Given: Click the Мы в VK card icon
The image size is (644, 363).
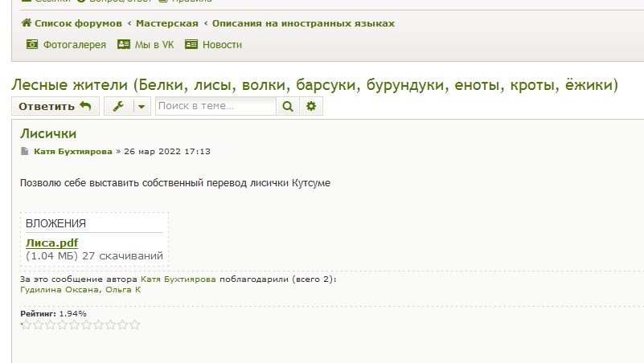Looking at the screenshot, I should (124, 45).
